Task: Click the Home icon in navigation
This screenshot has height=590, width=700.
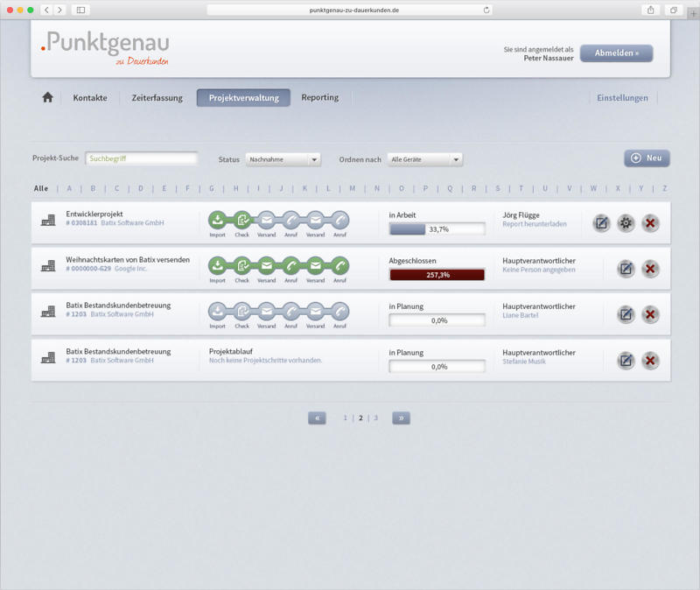Action: point(48,98)
